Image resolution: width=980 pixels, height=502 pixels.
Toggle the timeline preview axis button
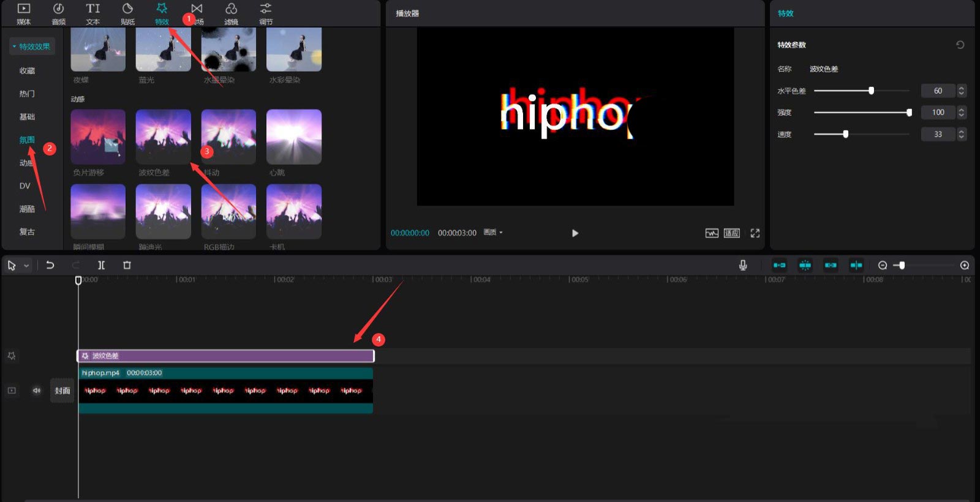click(x=856, y=265)
